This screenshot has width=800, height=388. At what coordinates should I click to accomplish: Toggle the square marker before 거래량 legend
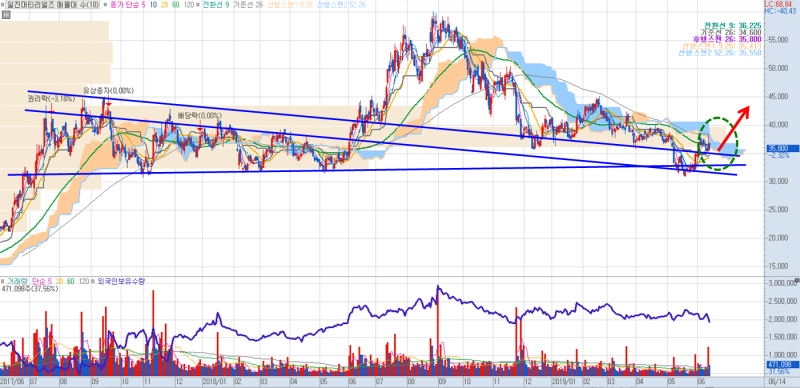pyautogui.click(x=3, y=281)
